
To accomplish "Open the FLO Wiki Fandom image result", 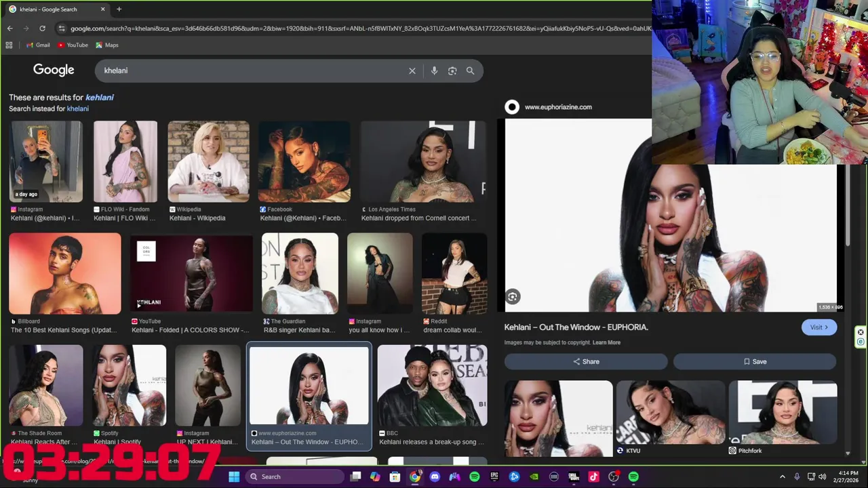I will [x=125, y=161].
